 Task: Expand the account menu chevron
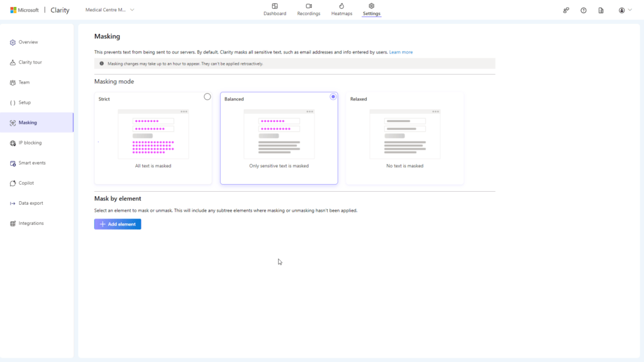coord(628,10)
